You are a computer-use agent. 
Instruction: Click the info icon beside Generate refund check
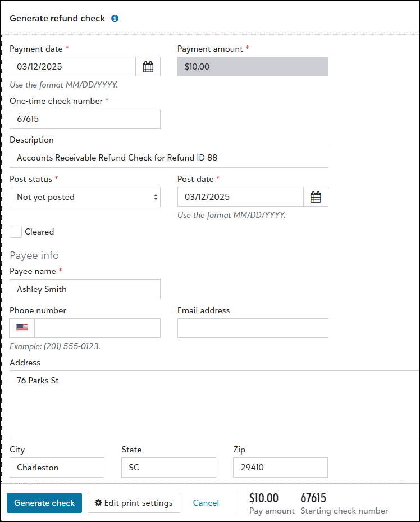(115, 19)
